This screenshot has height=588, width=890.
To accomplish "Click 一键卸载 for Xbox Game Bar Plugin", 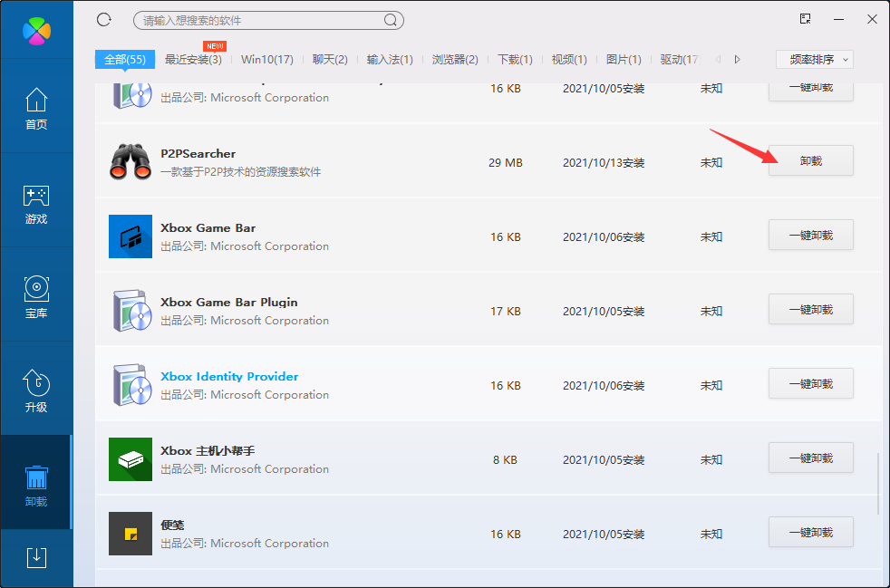I will point(810,309).
